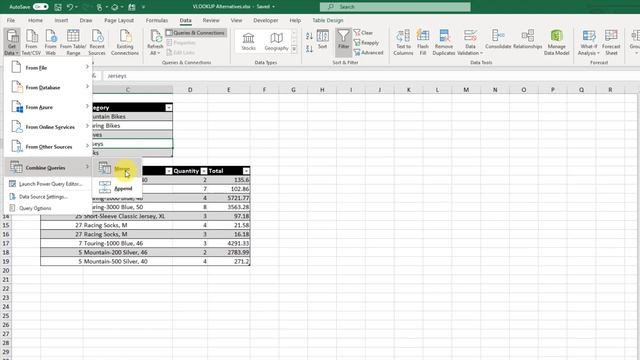Screen dimensions: 640x360
Task: Sort descending Z to A
Action: coord(309,49)
